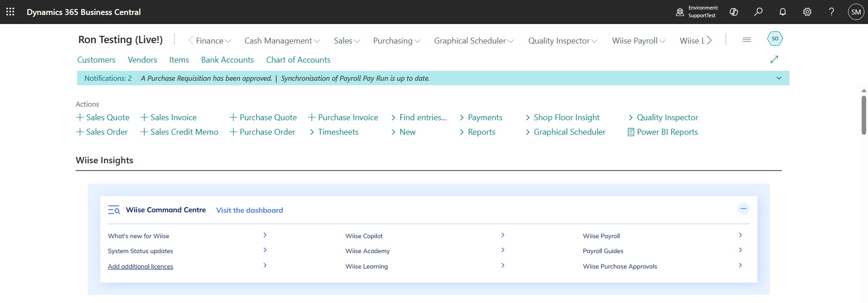Image resolution: width=868 pixels, height=303 pixels.
Task: Open Timesheets action
Action: coord(334,132)
